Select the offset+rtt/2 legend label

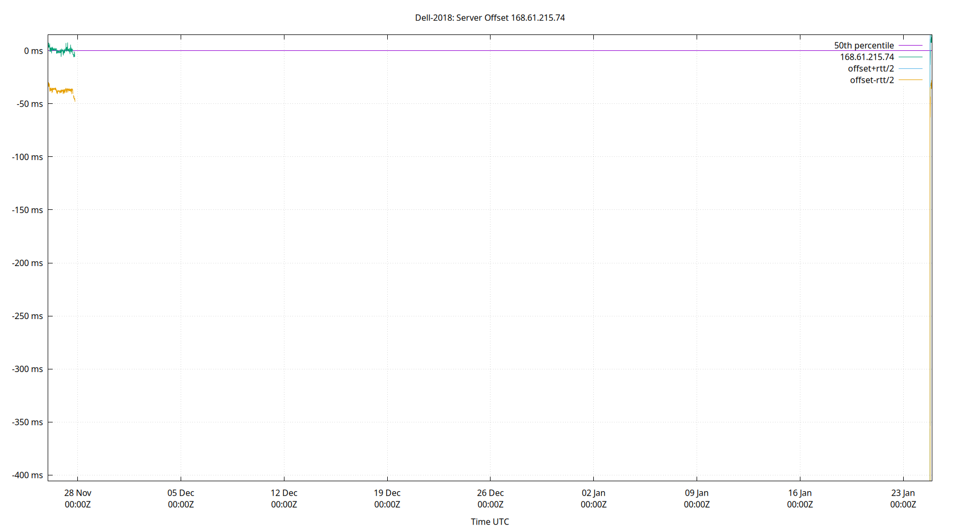click(871, 68)
